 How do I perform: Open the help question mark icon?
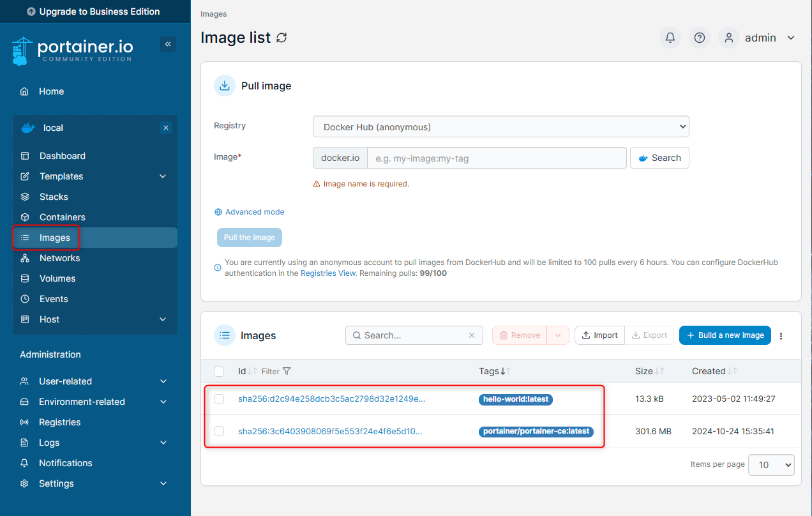click(x=699, y=38)
